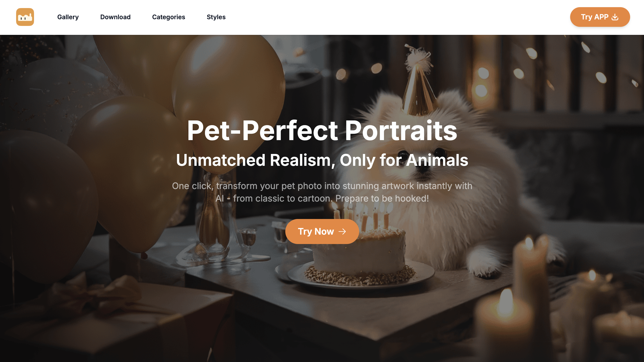644x362 pixels.
Task: Click the Try APP button label
Action: (594, 17)
